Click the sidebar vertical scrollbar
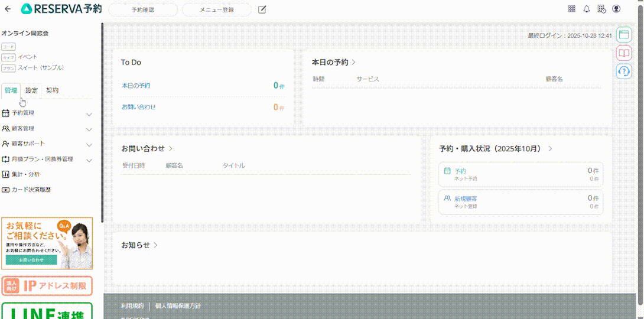The width and height of the screenshot is (644, 319). 102,123
